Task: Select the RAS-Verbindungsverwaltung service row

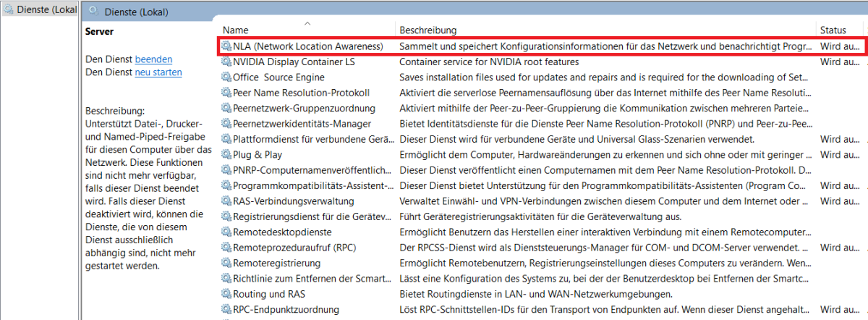Action: tap(293, 201)
